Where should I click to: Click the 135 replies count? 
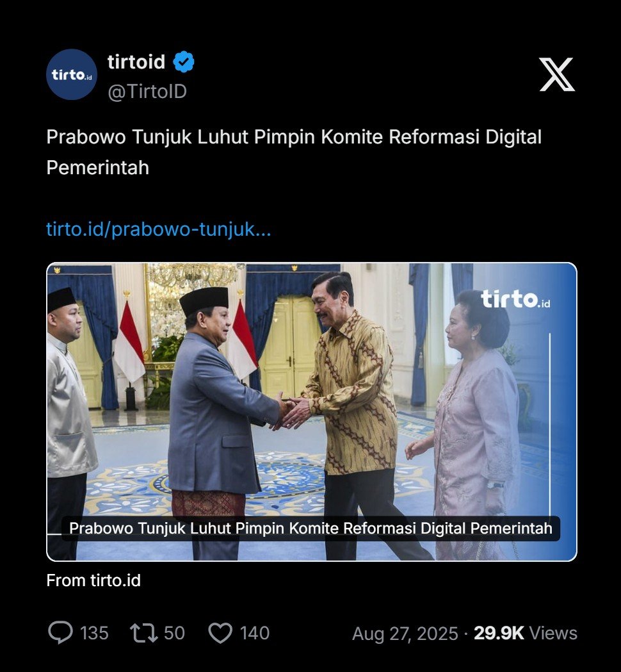click(x=94, y=633)
